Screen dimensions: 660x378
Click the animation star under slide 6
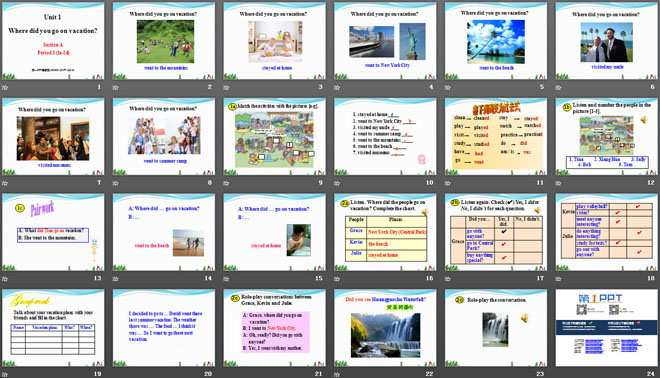click(x=559, y=88)
